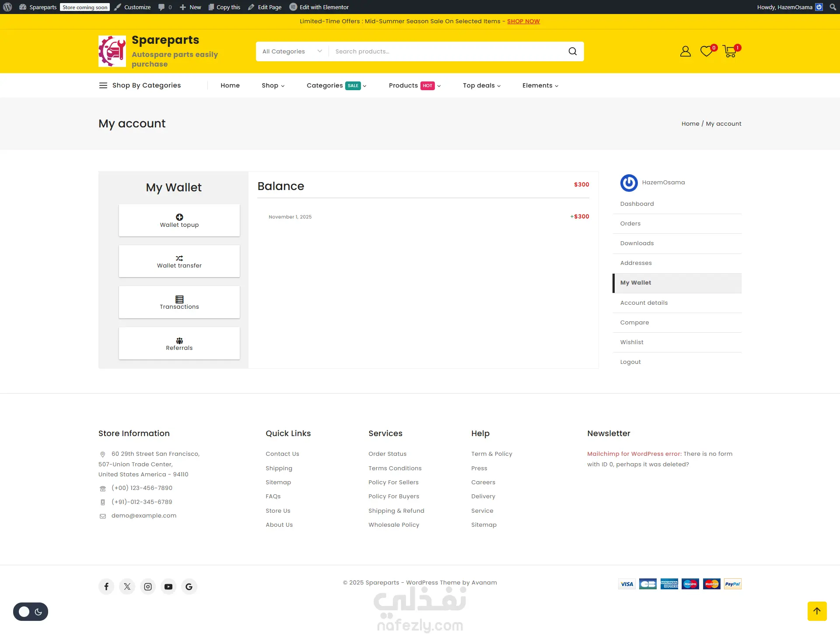Click the scroll-to-top arrow button
The image size is (840, 634).
pyautogui.click(x=817, y=611)
